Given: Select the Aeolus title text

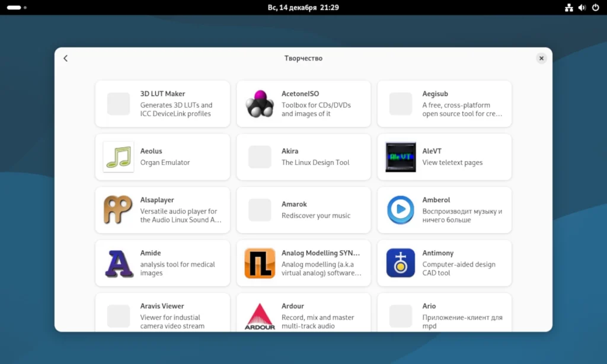Looking at the screenshot, I should coord(151,151).
